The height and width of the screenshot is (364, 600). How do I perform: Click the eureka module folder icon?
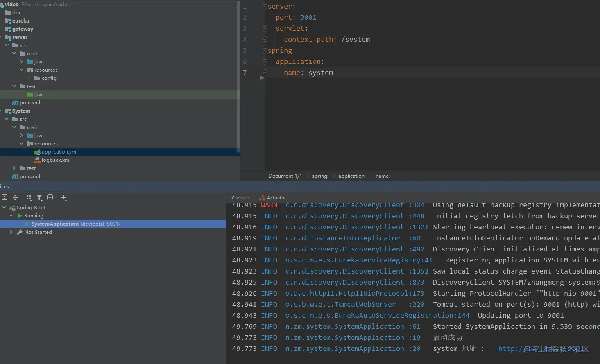pyautogui.click(x=8, y=21)
